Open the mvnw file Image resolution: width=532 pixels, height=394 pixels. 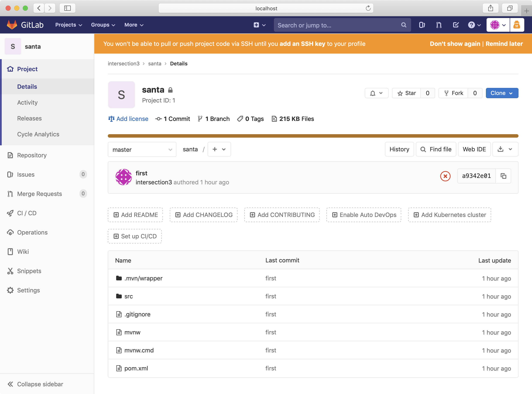[132, 332]
